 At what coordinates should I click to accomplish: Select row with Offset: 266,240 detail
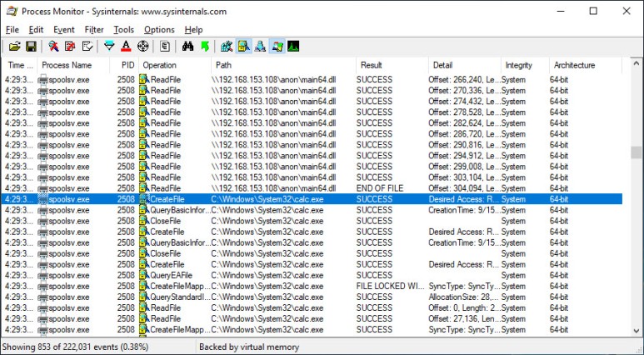(312, 80)
